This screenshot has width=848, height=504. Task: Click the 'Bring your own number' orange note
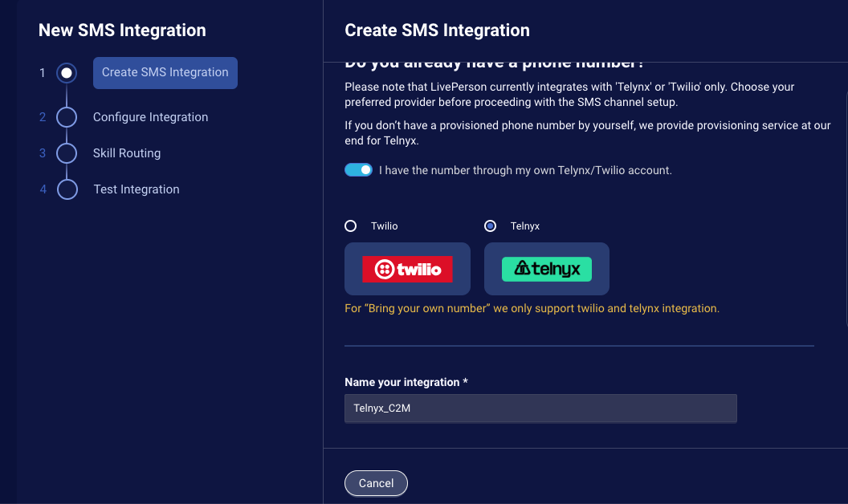532,308
